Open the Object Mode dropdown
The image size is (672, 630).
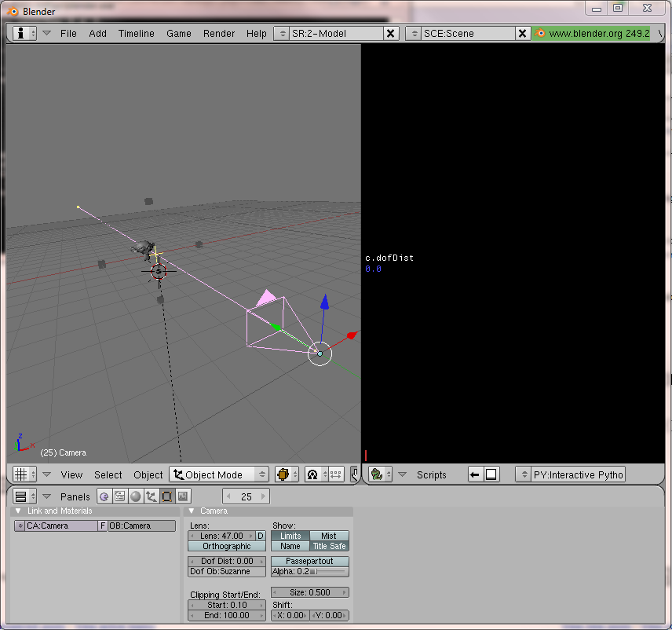coord(219,474)
